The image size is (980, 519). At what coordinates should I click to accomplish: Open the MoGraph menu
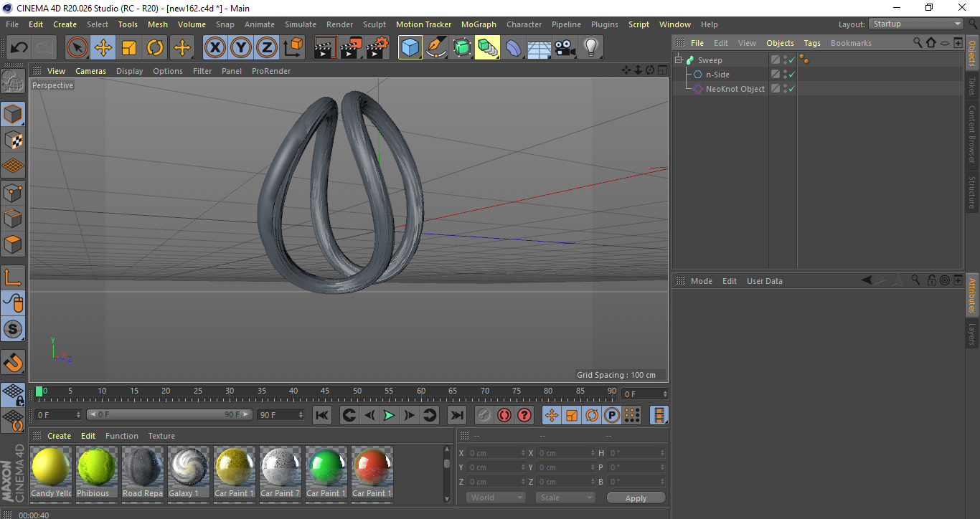(x=479, y=24)
